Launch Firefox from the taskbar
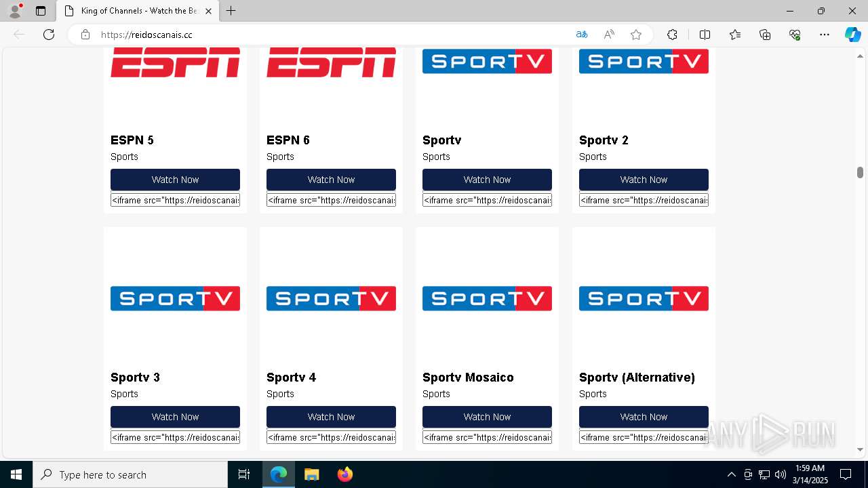868x488 pixels. click(344, 474)
